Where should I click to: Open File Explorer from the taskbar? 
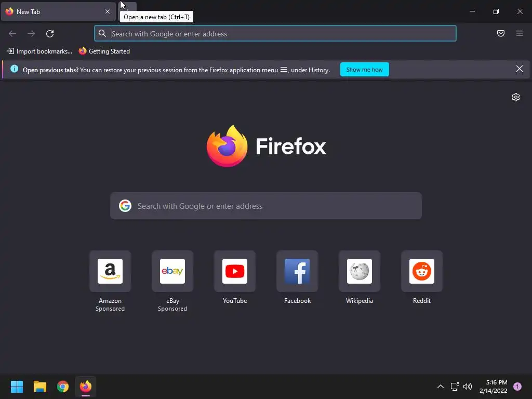coord(39,387)
